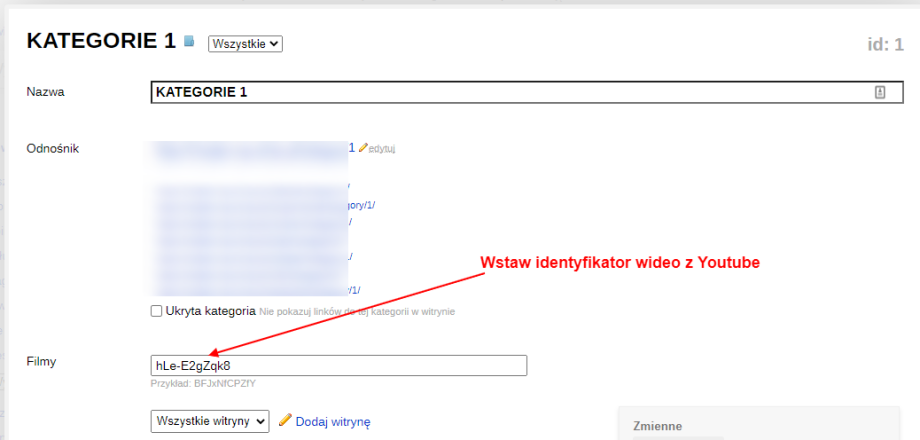Viewport: 920px width, 440px height.
Task: Click the edytuj link
Action: 382,149
